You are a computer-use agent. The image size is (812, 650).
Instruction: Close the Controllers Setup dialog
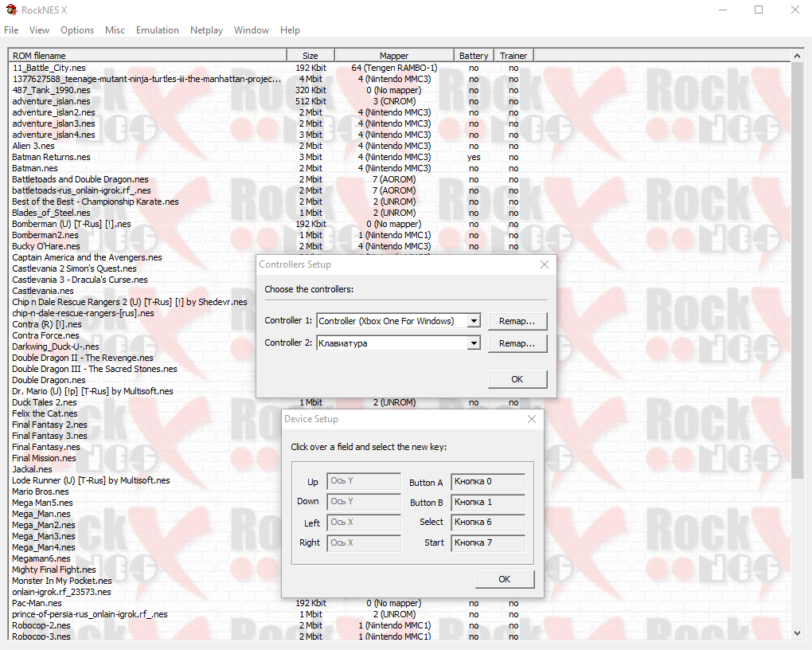coord(545,264)
